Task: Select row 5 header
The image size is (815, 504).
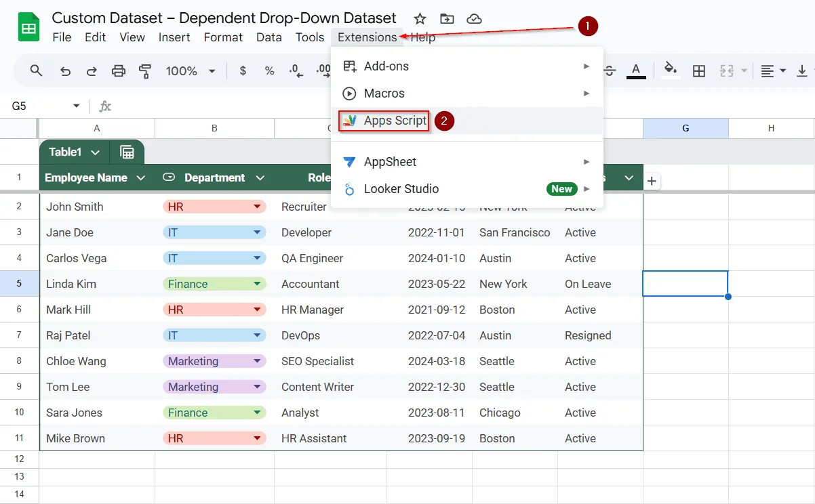Action: (19, 284)
